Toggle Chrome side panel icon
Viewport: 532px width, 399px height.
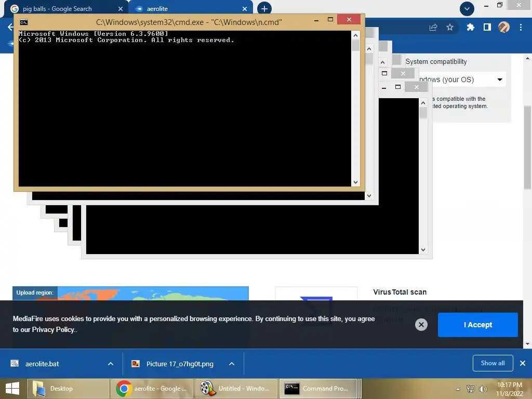coord(487,27)
